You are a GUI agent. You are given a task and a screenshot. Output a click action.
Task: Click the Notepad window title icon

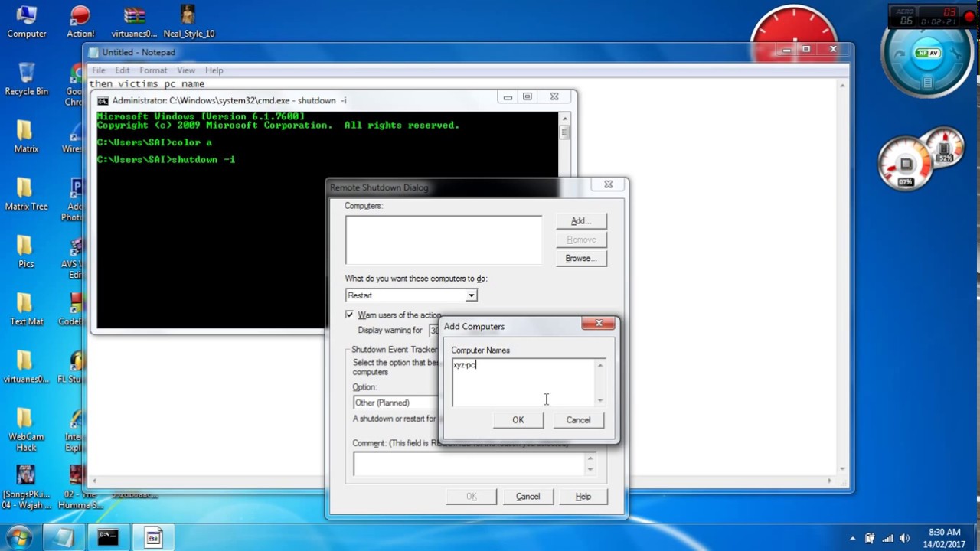93,52
